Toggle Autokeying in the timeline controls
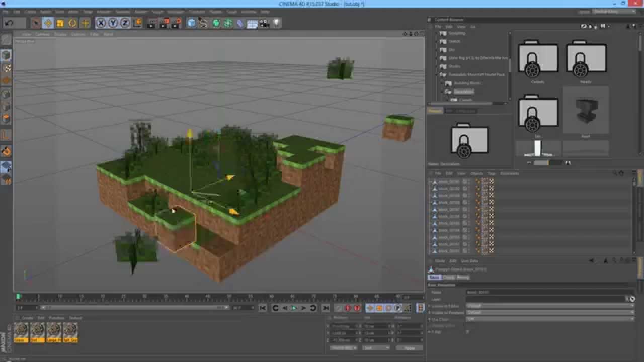The image size is (644, 362). (348, 308)
